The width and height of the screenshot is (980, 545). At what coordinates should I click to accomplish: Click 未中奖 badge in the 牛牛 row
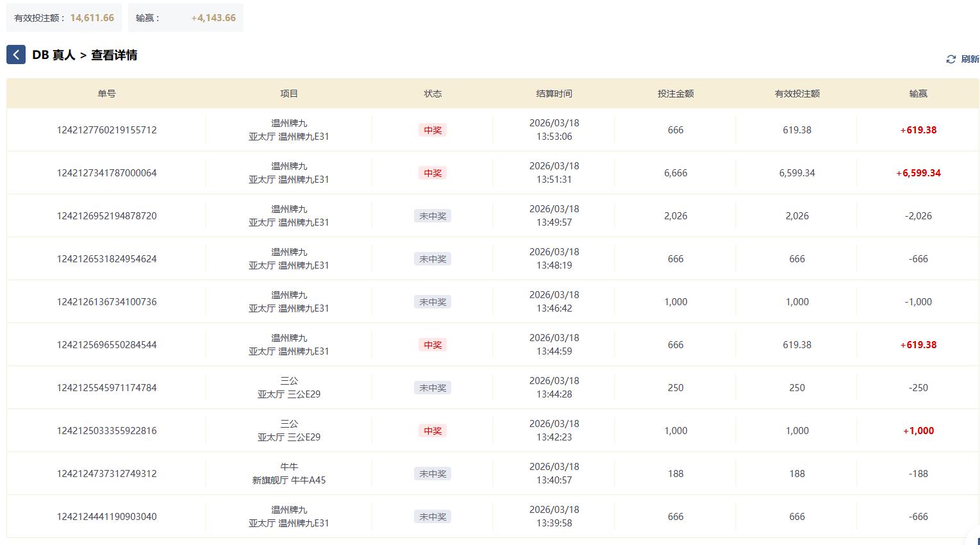(433, 474)
